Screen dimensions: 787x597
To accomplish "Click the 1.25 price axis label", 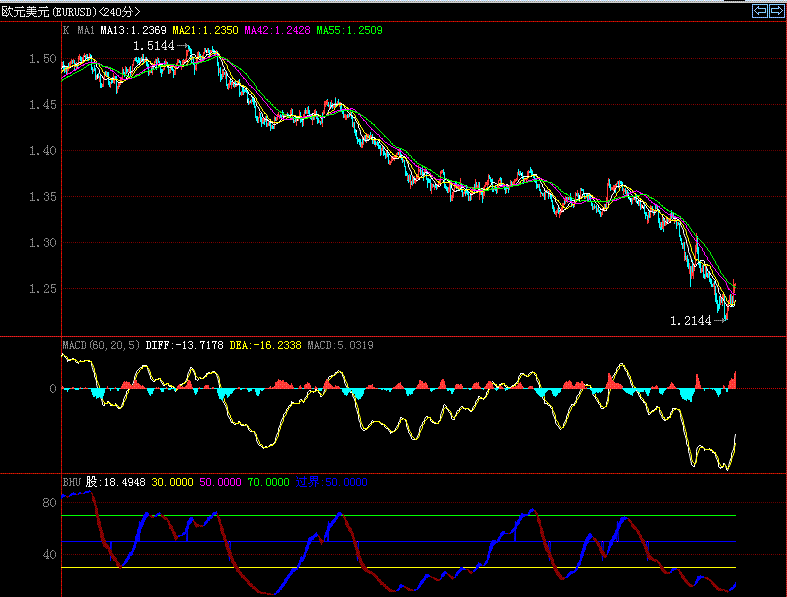I will [x=43, y=289].
